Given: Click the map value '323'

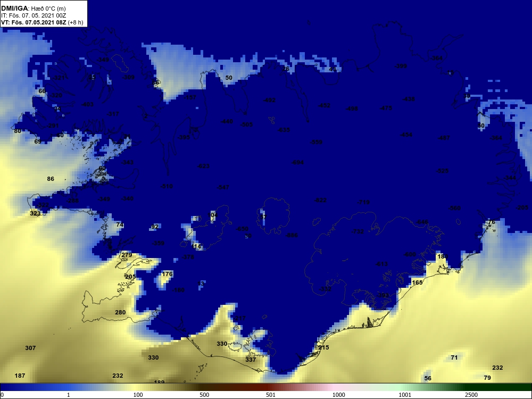Looking at the screenshot, I should 35,213.
